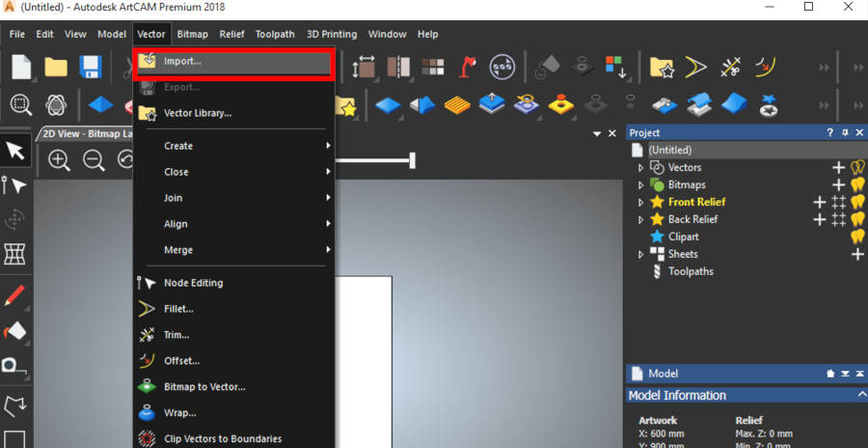The width and height of the screenshot is (868, 448).
Task: Click the Save floppy disk icon
Action: coord(91,67)
